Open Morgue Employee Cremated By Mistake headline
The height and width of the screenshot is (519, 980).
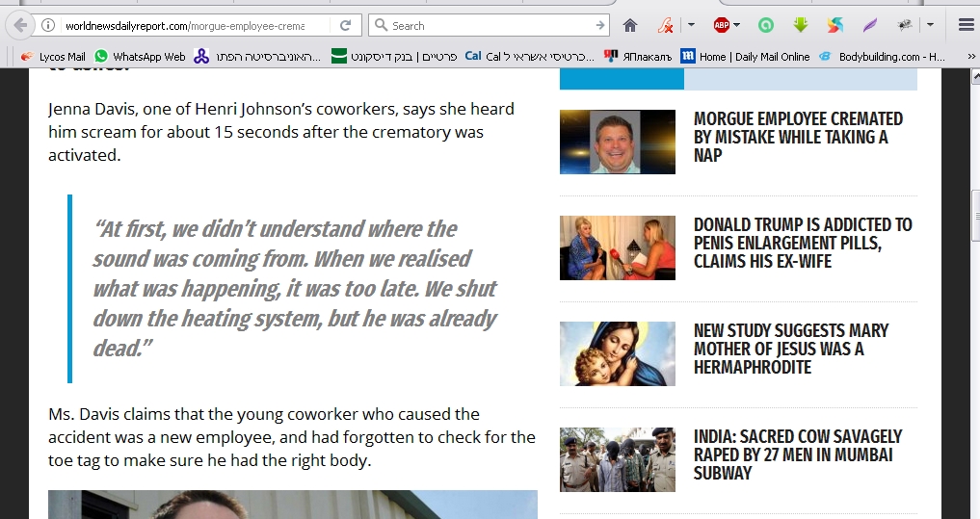(x=798, y=137)
